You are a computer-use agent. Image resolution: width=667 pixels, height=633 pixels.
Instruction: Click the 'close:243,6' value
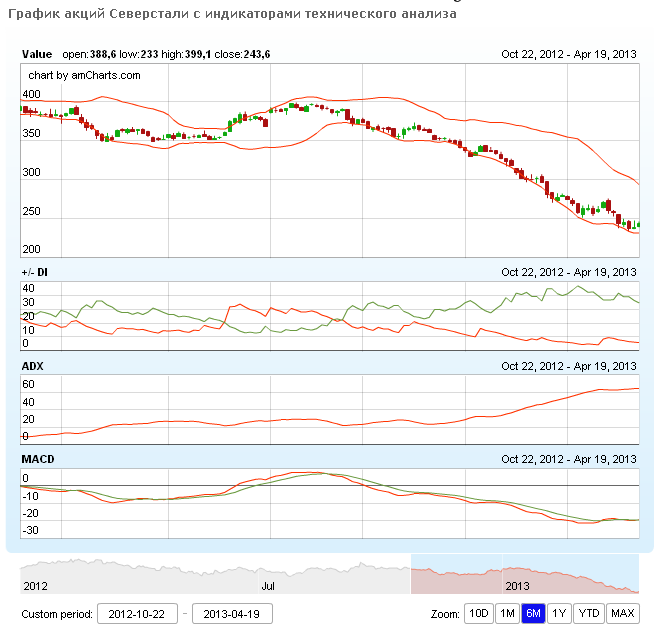point(242,54)
